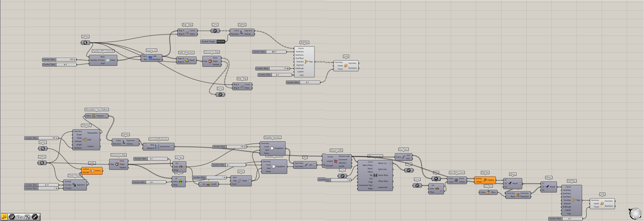The height and width of the screenshot is (221, 644).
Task: Click the Sort Along Curve label
Action: pos(457,172)
